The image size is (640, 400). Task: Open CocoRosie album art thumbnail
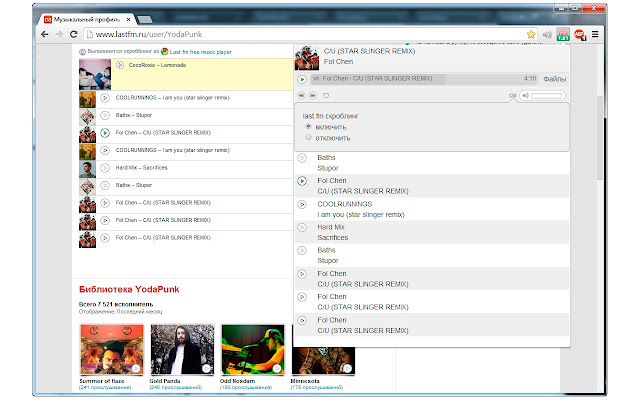95,74
